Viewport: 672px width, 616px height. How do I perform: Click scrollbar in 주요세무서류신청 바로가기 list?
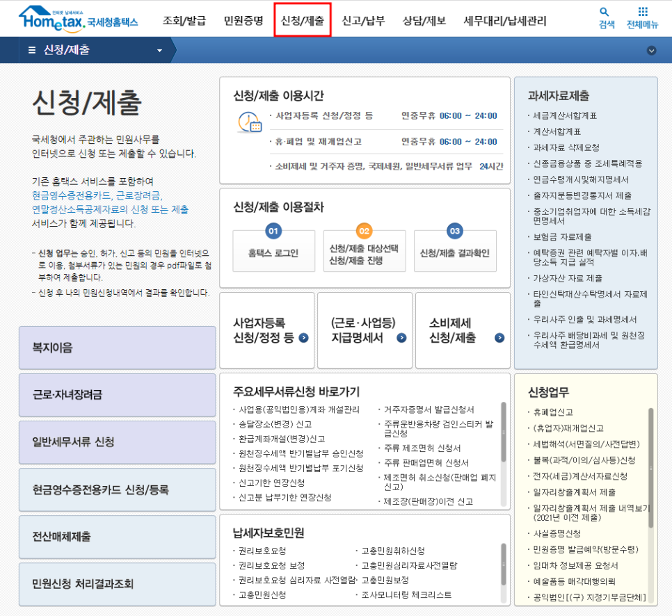[x=504, y=432]
